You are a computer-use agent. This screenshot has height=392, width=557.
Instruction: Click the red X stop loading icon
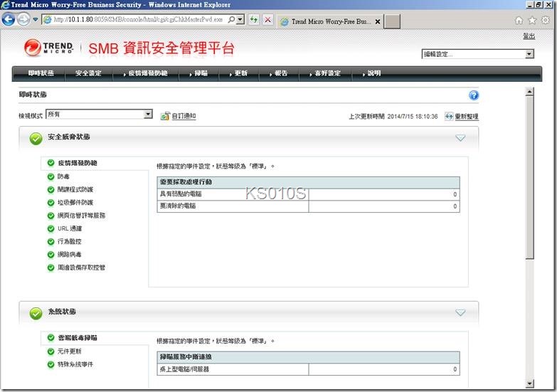coord(268,19)
